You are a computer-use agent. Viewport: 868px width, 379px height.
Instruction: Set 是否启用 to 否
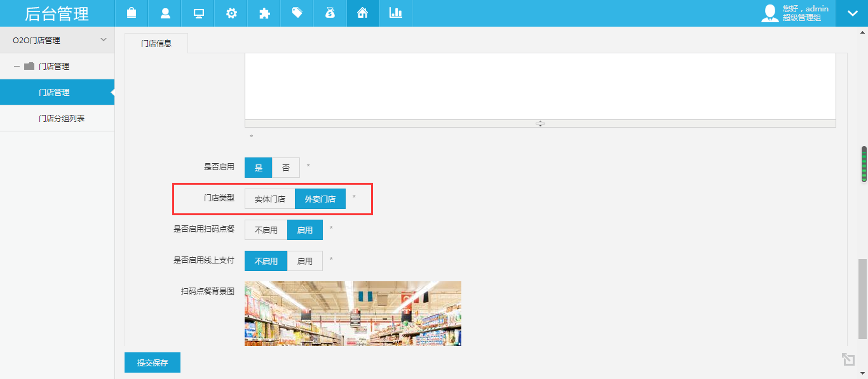click(286, 168)
